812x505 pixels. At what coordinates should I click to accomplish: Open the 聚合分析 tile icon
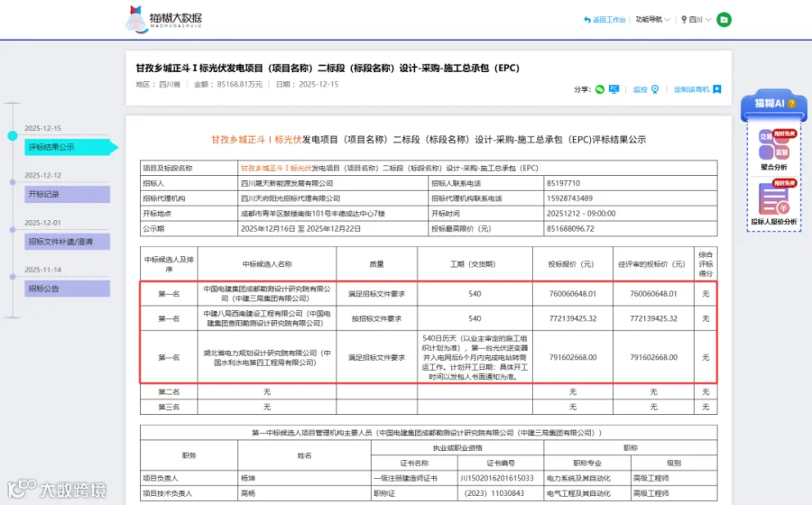pyautogui.click(x=774, y=144)
